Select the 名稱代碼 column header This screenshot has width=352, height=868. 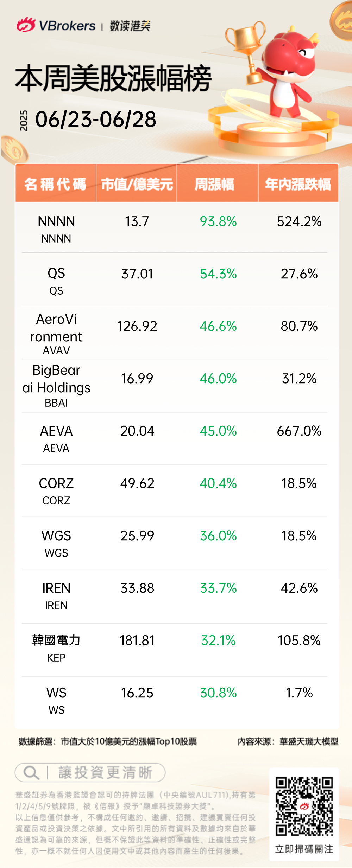pos(56,184)
